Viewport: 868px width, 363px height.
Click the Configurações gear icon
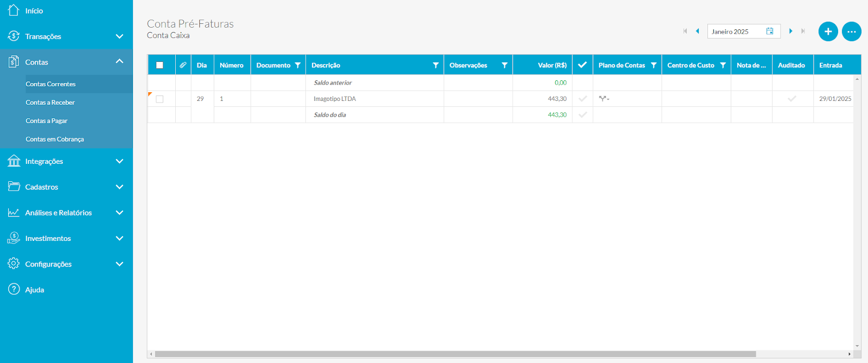click(x=14, y=263)
